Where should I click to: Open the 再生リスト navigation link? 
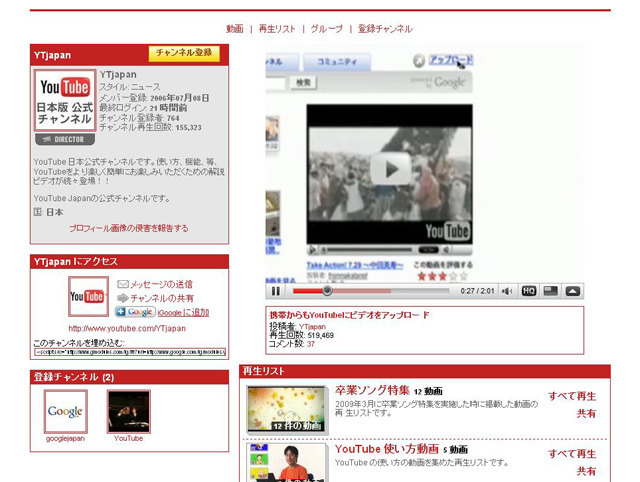coord(277,29)
